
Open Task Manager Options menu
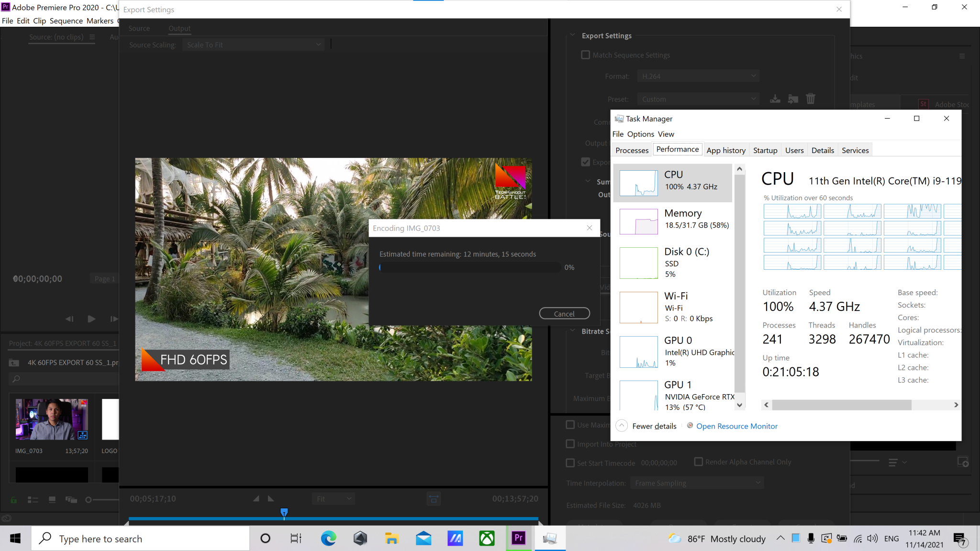point(640,134)
